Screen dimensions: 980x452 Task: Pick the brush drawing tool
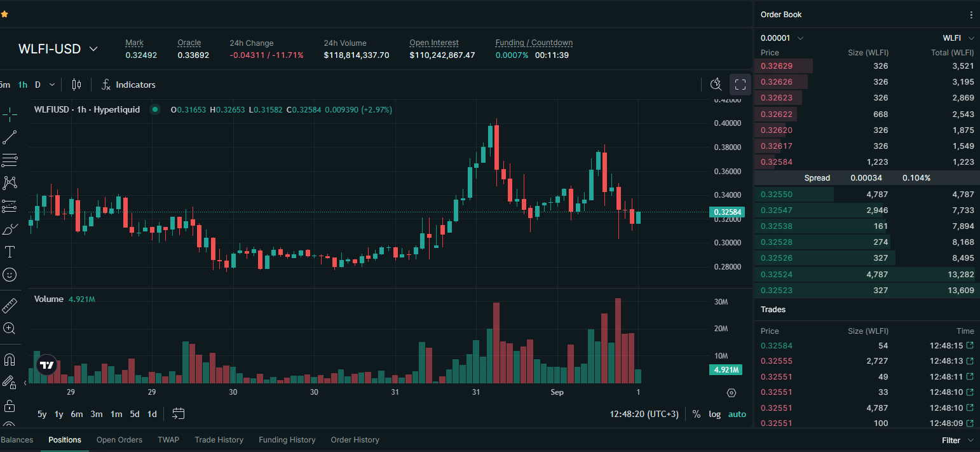pyautogui.click(x=10, y=229)
